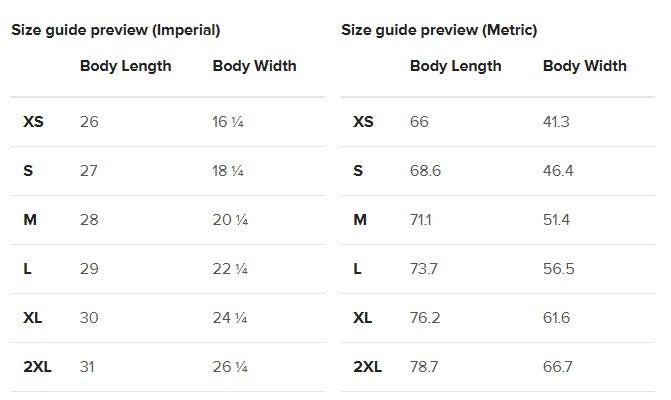Click the metric body width value 66.7
The width and height of the screenshot is (671, 400).
(x=557, y=367)
